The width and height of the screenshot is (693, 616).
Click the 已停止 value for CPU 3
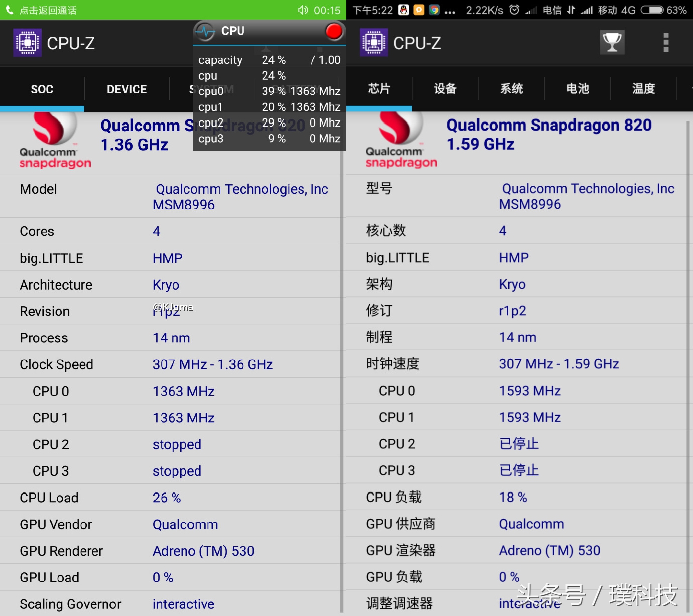coord(519,470)
